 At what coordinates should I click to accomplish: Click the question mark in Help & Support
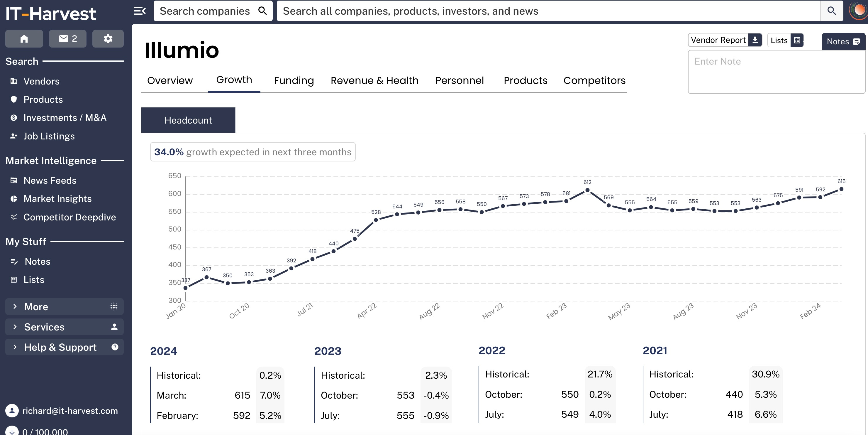point(115,347)
